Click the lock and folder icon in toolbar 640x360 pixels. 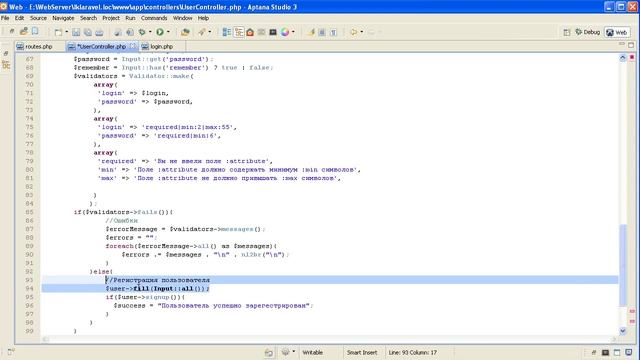point(24,31)
